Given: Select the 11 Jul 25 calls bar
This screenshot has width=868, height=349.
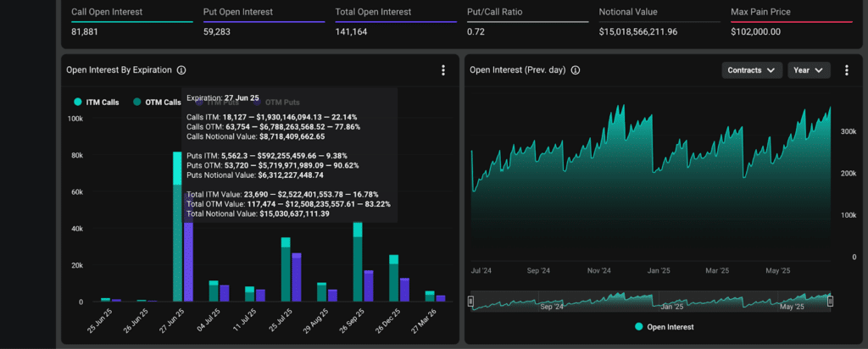Looking at the screenshot, I should [250, 294].
